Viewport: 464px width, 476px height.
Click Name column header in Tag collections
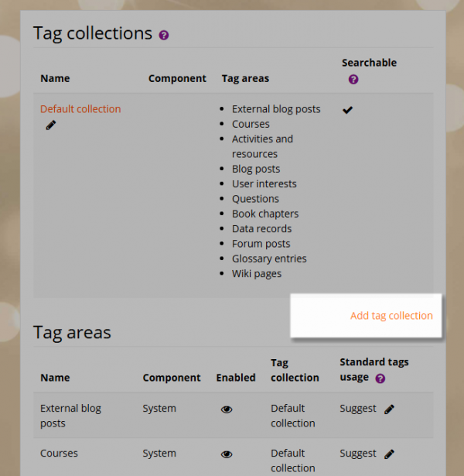(x=55, y=78)
